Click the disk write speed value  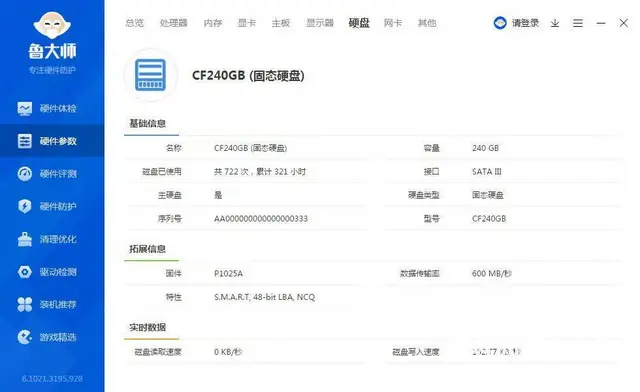(496, 352)
